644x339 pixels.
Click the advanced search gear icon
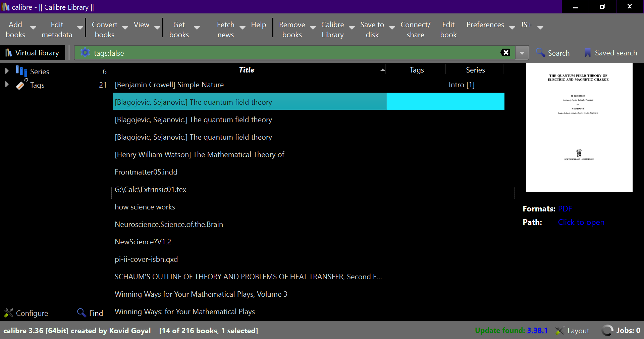click(85, 53)
